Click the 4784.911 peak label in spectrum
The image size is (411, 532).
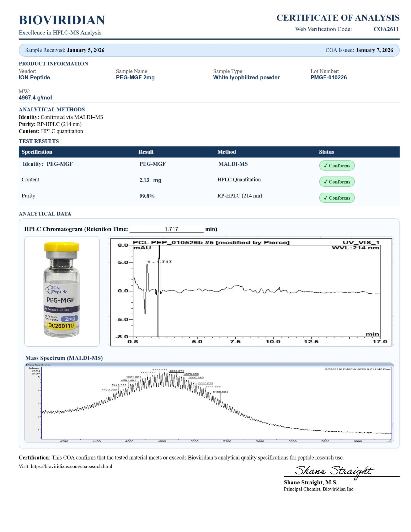[x=160, y=369]
